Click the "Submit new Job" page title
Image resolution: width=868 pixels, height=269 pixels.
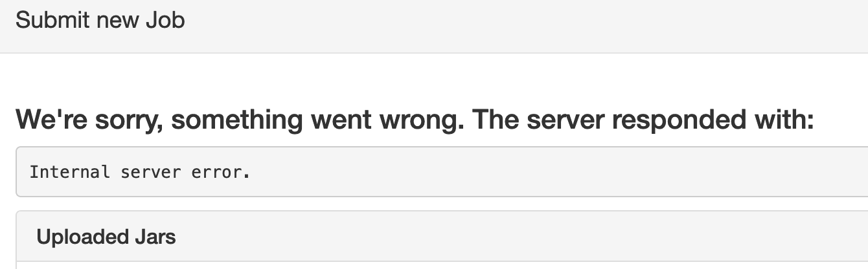tap(100, 20)
